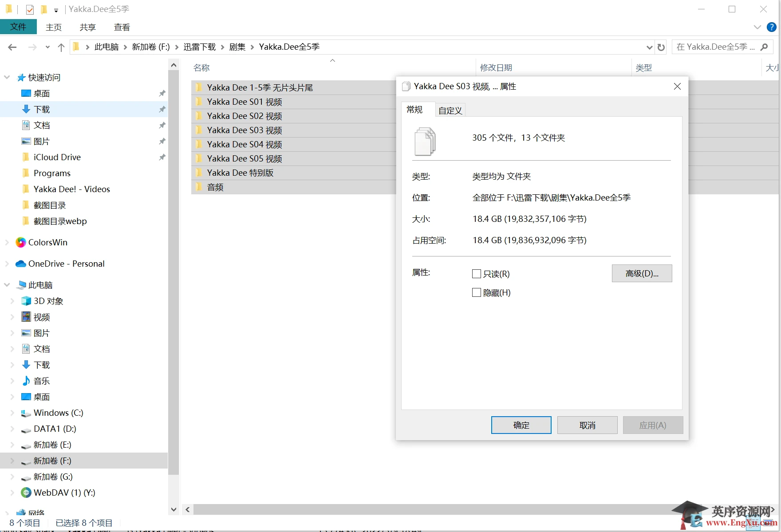This screenshot has height=532, width=781.
Task: Click the Properties quick access toolbar icon
Action: pyautogui.click(x=30, y=9)
